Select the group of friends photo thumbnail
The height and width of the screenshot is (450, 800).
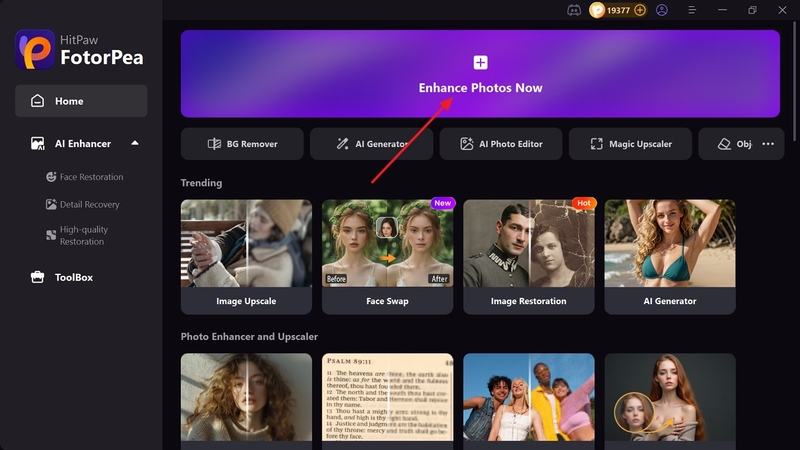tap(529, 397)
